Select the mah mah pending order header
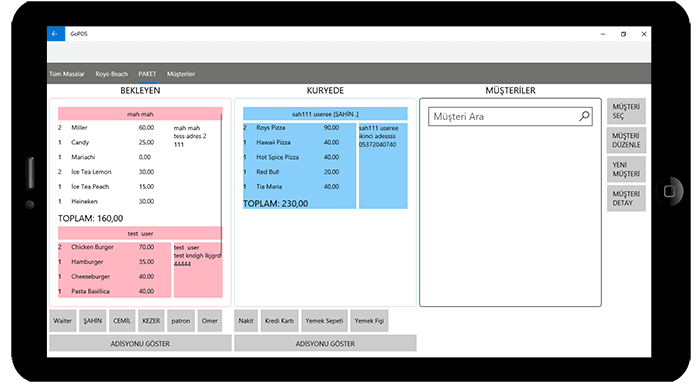 point(139,114)
